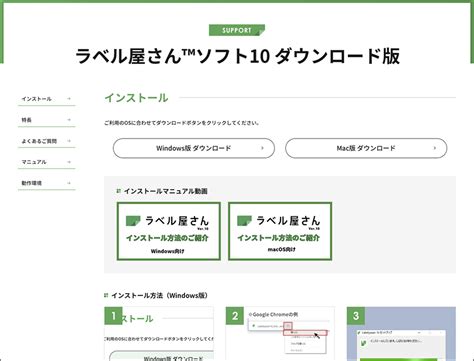The height and width of the screenshot is (361, 474).
Task: Open step 2 Google Chrome example image
Action: click(280, 334)
